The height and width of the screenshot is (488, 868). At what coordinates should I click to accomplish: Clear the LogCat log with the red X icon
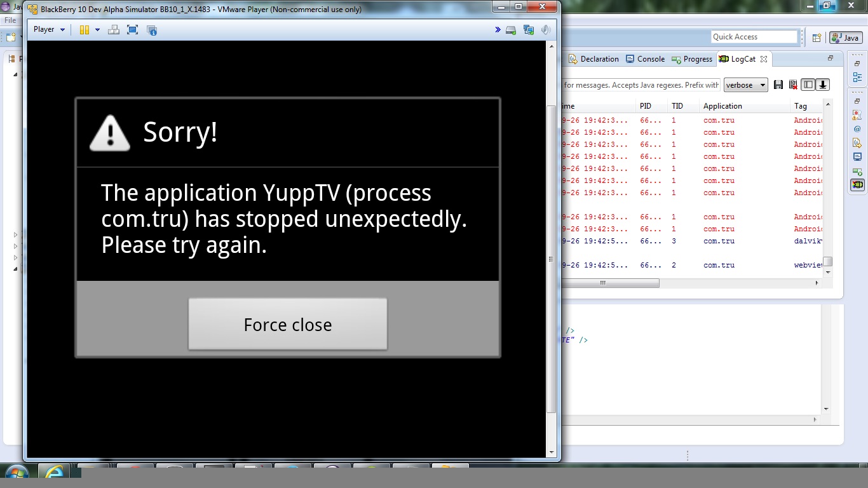pyautogui.click(x=793, y=85)
